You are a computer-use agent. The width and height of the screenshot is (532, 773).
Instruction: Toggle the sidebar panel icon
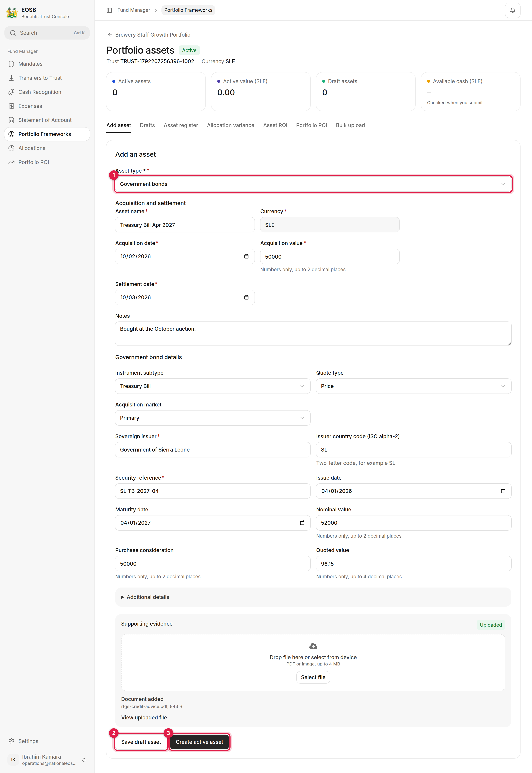point(109,10)
